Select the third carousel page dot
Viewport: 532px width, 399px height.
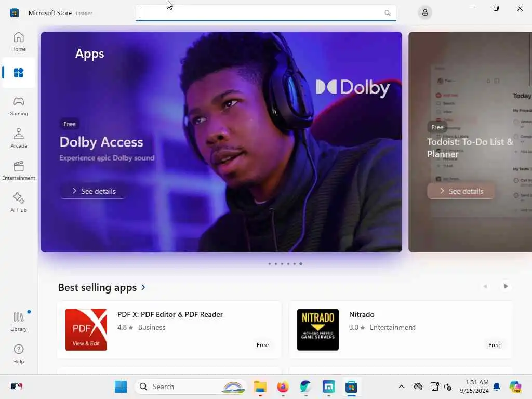[x=282, y=264]
